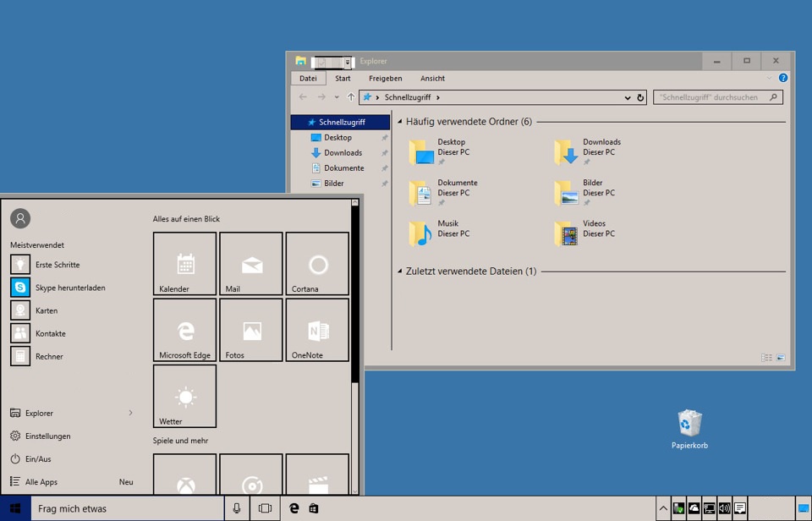
Task: Open the Wetter weather tile
Action: [185, 396]
